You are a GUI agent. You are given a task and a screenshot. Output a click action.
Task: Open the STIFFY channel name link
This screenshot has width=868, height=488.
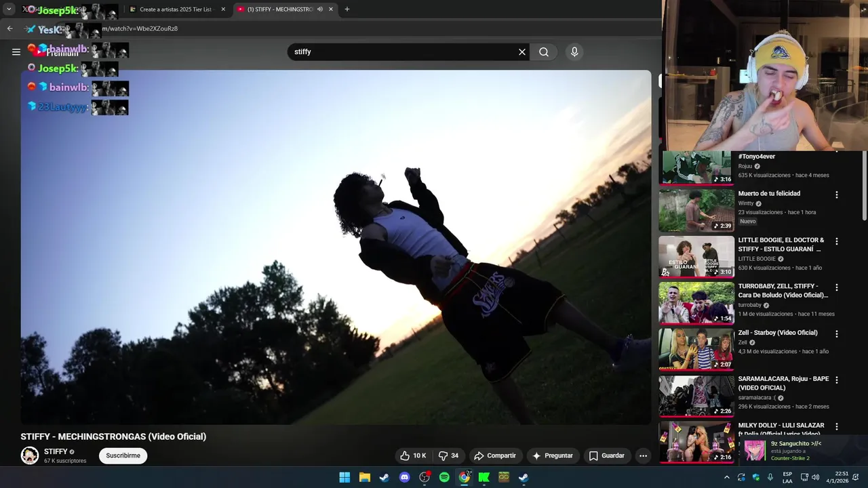click(56, 451)
